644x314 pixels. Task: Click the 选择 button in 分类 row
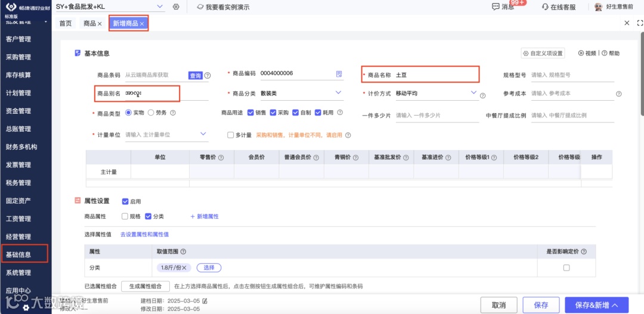point(209,268)
